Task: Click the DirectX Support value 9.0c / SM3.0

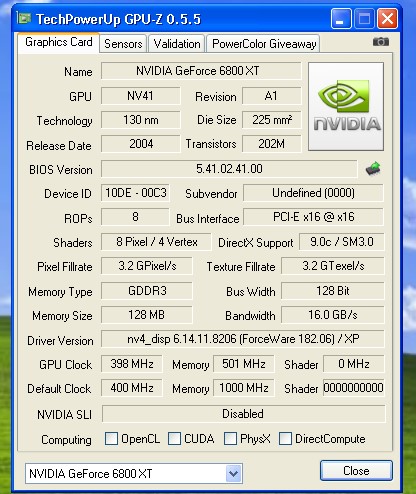Action: point(342,242)
